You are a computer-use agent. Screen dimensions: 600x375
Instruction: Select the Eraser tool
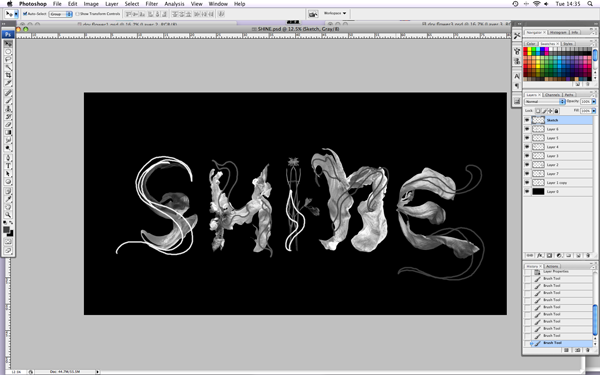click(8, 124)
